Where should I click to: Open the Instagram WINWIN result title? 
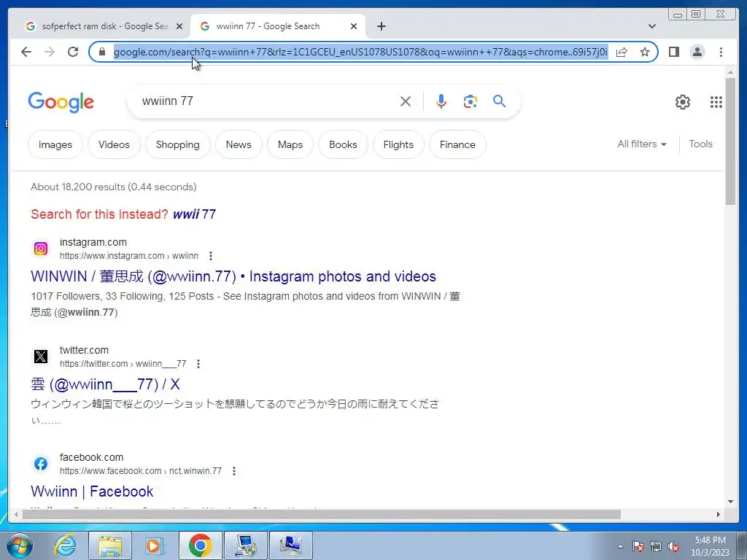(x=233, y=276)
